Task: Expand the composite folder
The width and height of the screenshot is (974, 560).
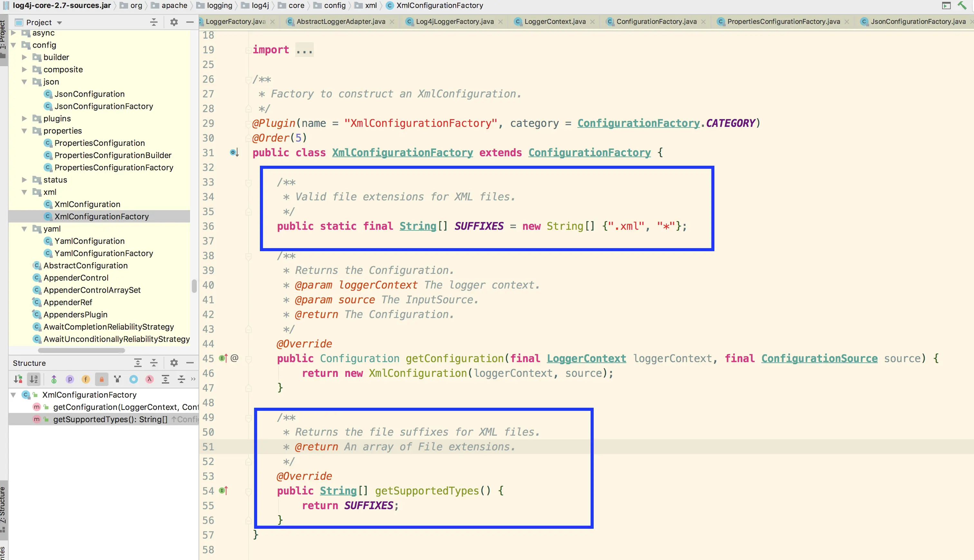Action: pos(24,70)
